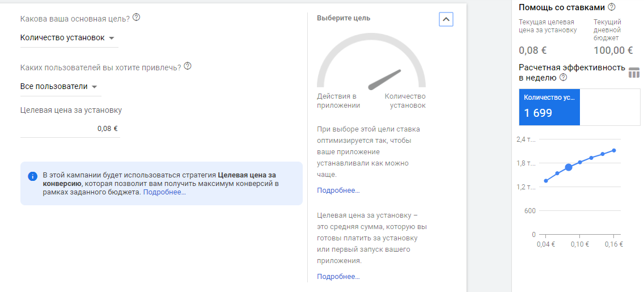Click current target price 0,08 € in side panel
Screen dimensions: 644x292
(x=533, y=51)
